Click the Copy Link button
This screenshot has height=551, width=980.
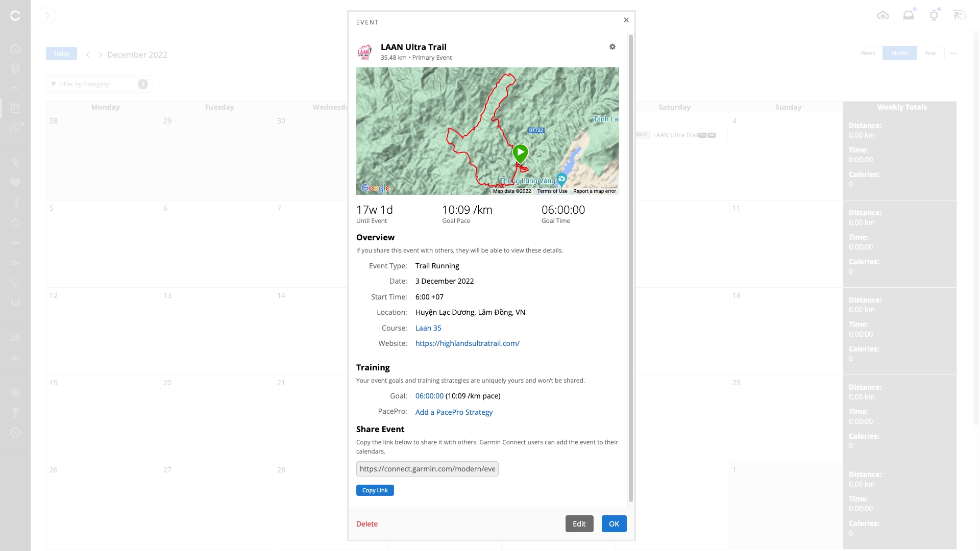375,490
